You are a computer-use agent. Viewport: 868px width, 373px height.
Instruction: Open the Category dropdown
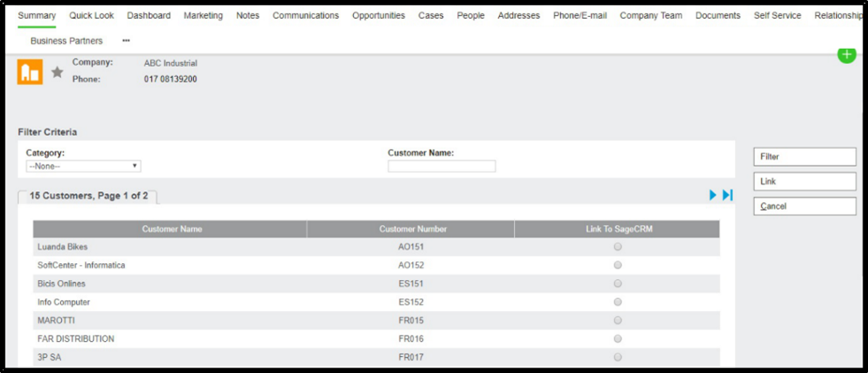[83, 166]
